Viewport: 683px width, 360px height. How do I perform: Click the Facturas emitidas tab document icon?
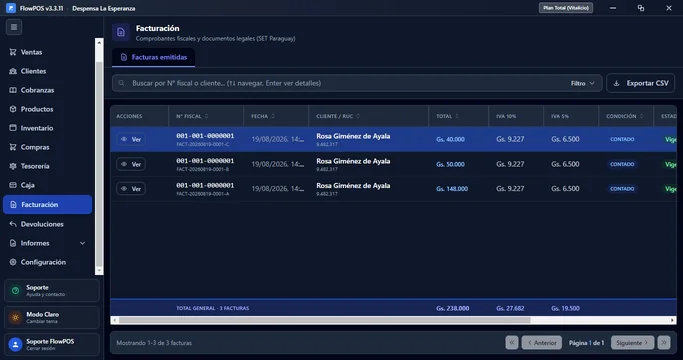pos(124,57)
